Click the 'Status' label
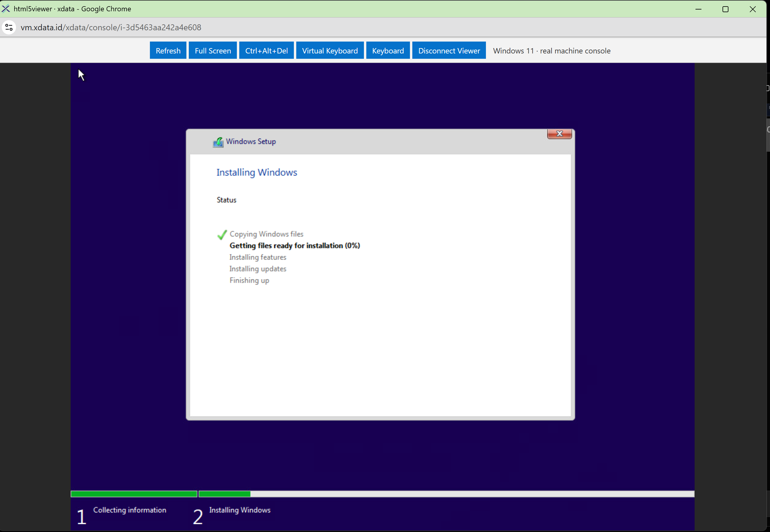The height and width of the screenshot is (532, 770). click(226, 200)
